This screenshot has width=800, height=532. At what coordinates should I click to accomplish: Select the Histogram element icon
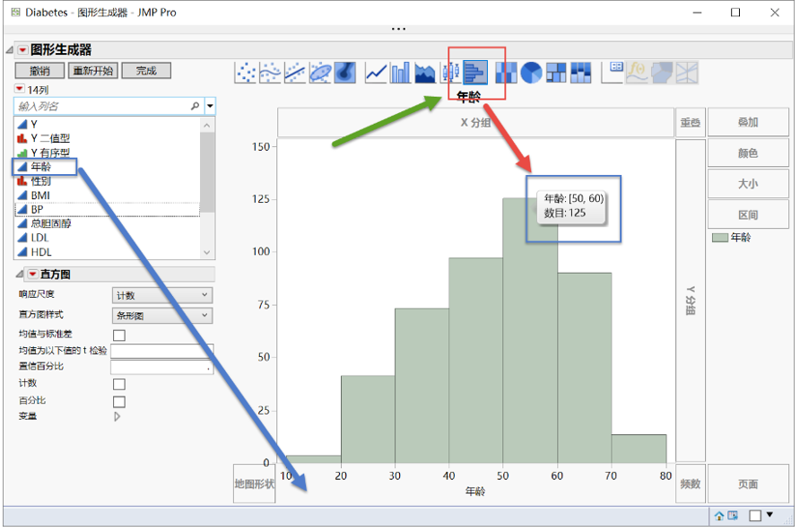click(x=475, y=73)
